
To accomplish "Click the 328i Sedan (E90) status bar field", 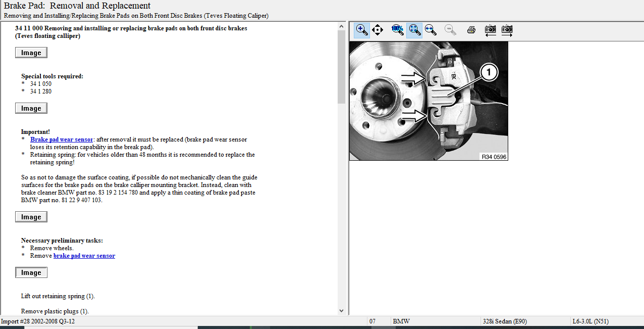I will [x=505, y=321].
